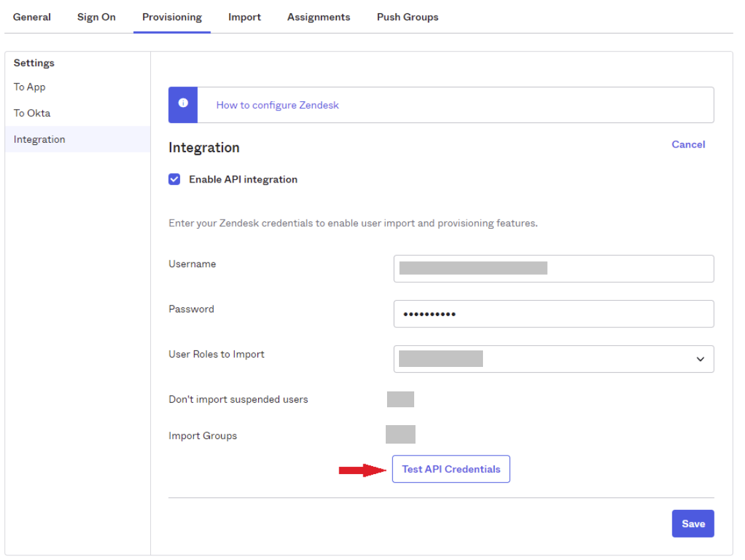This screenshot has width=745, height=560.
Task: Open the User Roles to Import dropdown chevron
Action: point(700,359)
